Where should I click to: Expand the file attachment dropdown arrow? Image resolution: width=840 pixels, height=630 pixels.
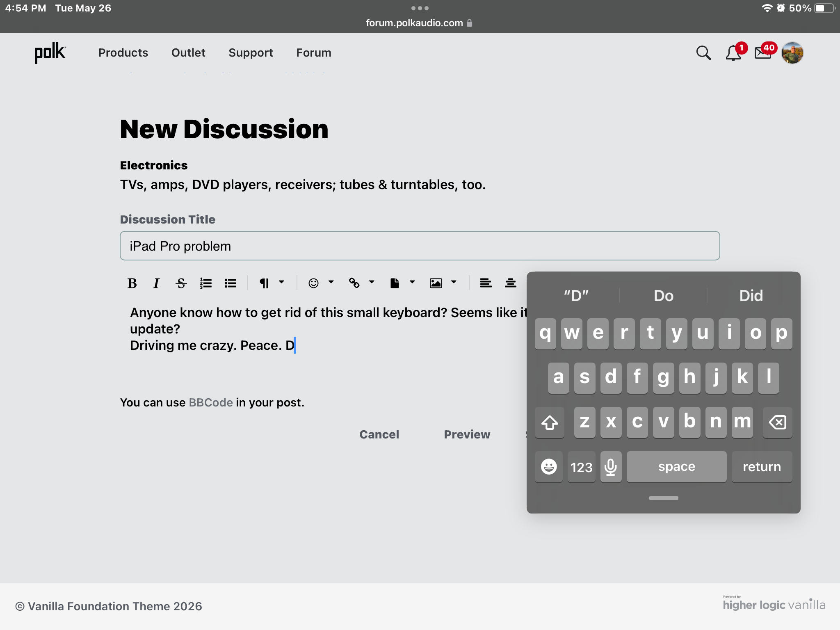pos(412,282)
